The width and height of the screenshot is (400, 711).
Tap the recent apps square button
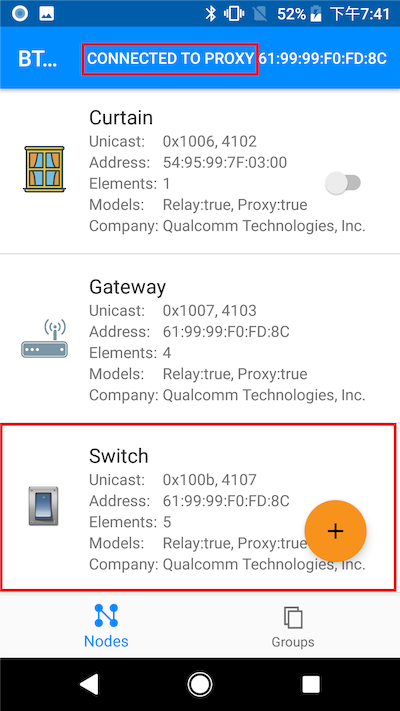[311, 684]
